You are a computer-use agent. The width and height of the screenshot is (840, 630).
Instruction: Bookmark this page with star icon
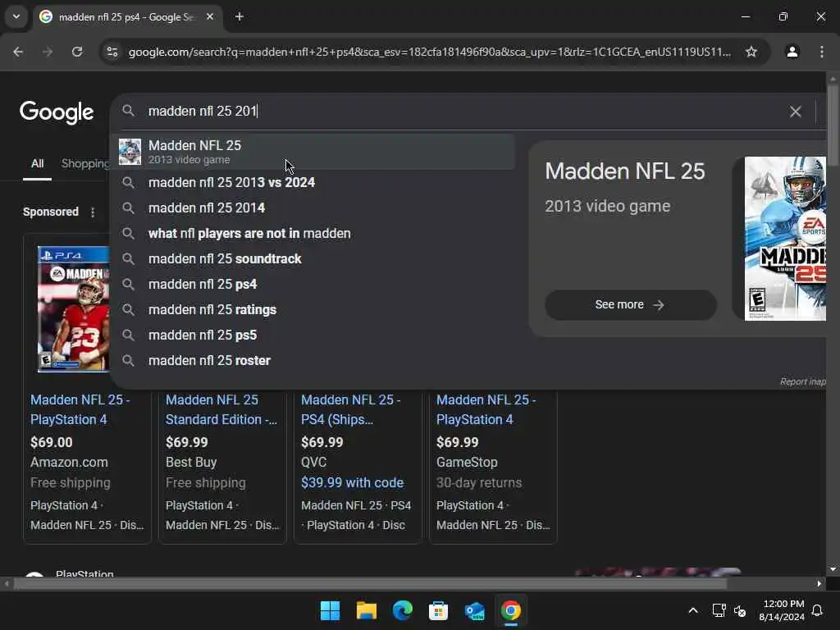(751, 52)
